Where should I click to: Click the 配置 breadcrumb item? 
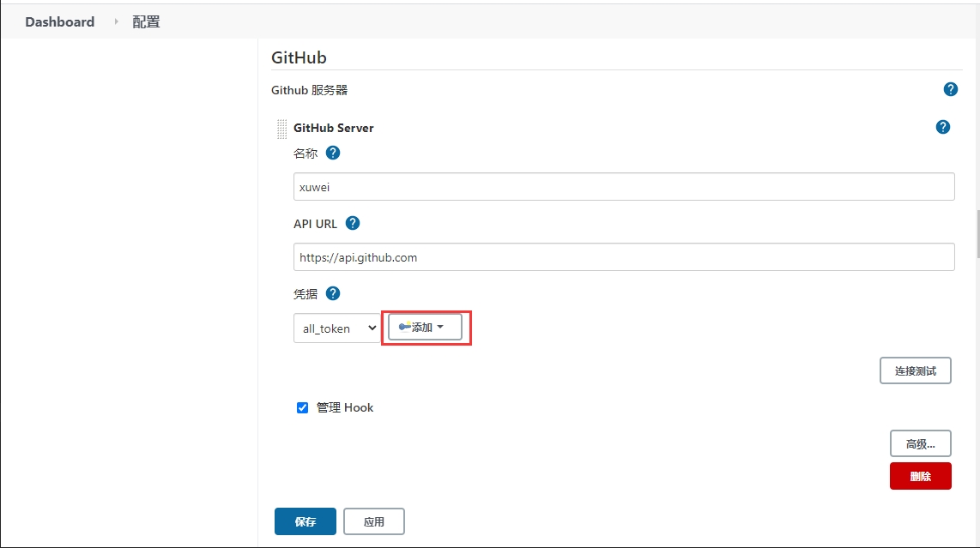146,21
